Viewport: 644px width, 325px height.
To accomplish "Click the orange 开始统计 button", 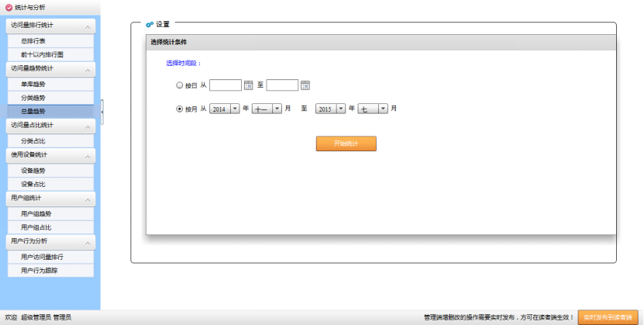I will [346, 143].
